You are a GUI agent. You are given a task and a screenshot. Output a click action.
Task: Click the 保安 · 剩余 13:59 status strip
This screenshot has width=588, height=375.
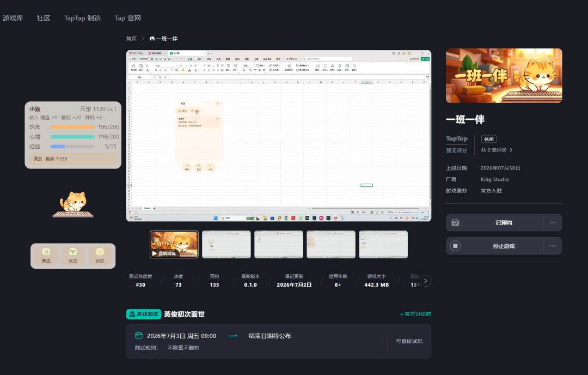73,159
